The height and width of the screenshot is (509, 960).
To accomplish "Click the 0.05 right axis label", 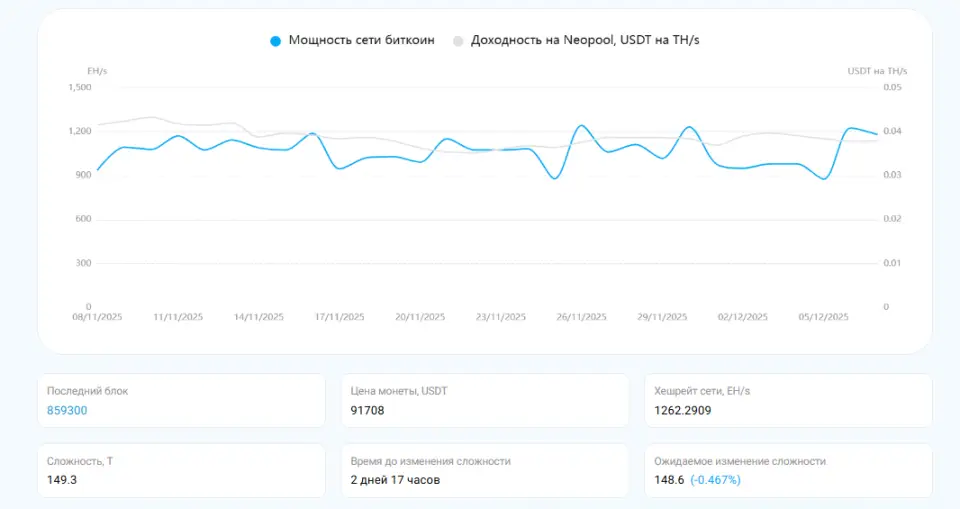I will coord(892,87).
